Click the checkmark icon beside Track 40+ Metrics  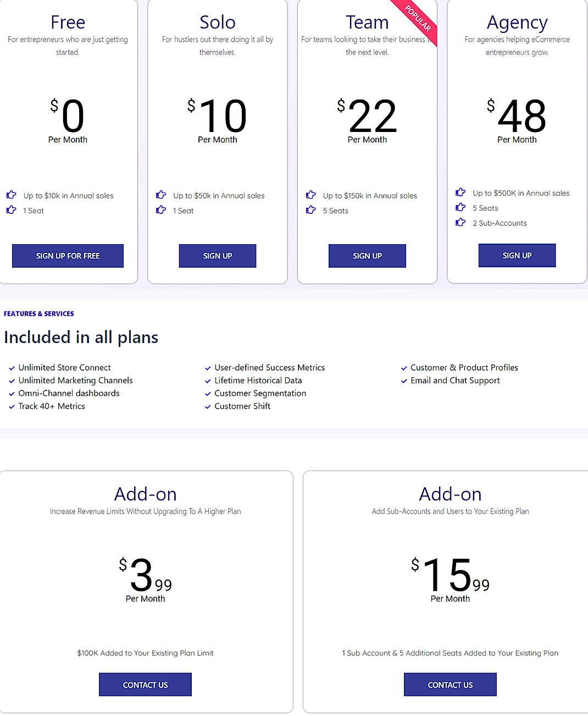[x=12, y=406]
